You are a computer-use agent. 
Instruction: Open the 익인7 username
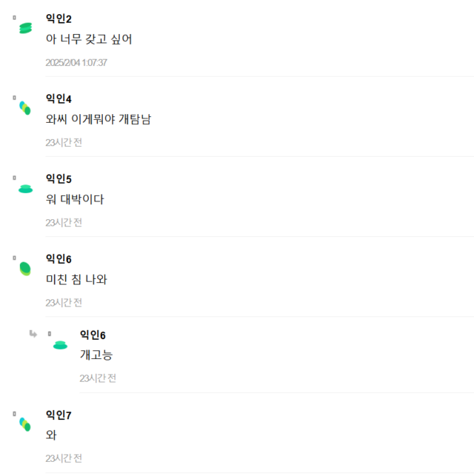[59, 415]
